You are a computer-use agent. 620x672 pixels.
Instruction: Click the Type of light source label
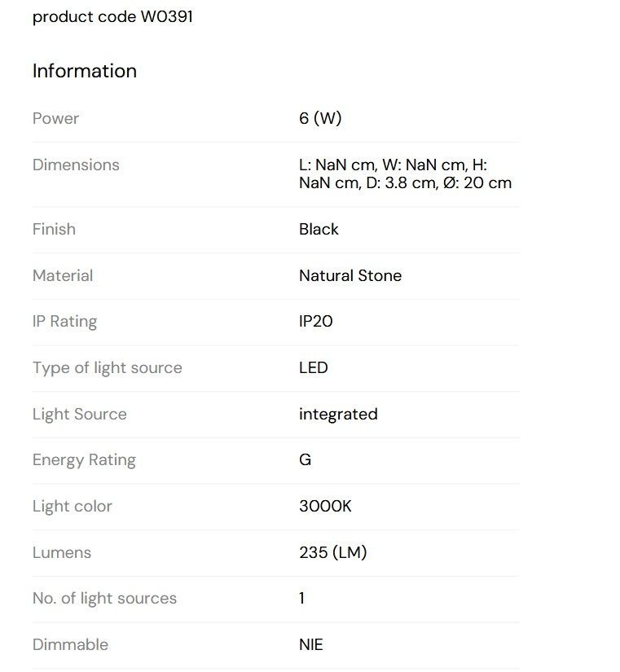pyautogui.click(x=108, y=368)
